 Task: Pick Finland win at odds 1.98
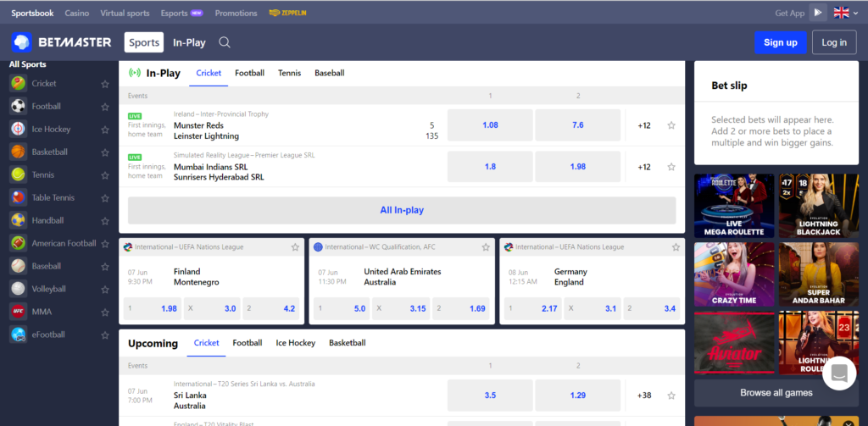(x=153, y=309)
